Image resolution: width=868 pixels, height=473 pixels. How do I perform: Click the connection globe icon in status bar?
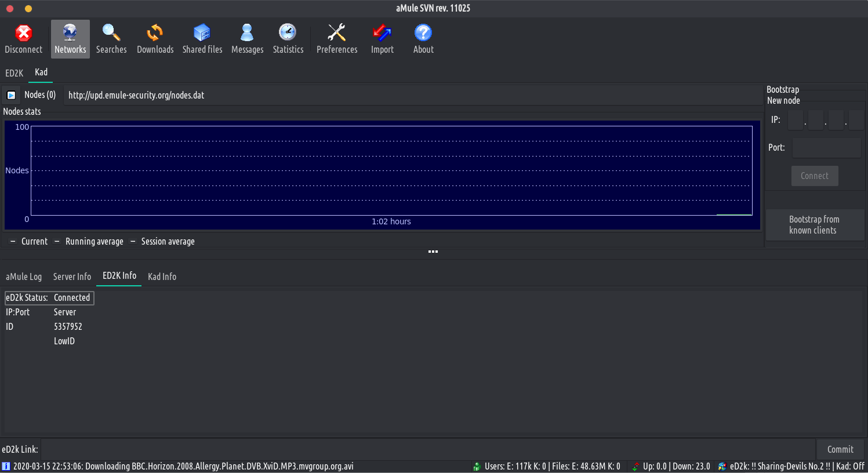[x=722, y=466]
